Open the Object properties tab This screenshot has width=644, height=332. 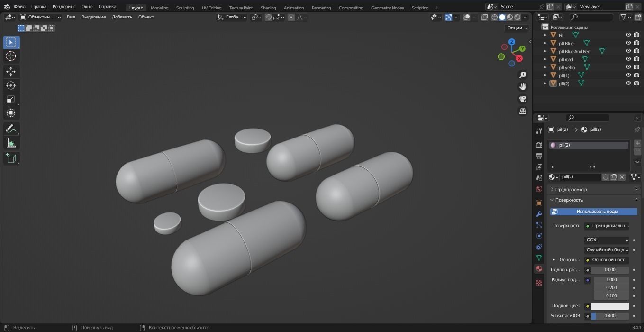(539, 203)
